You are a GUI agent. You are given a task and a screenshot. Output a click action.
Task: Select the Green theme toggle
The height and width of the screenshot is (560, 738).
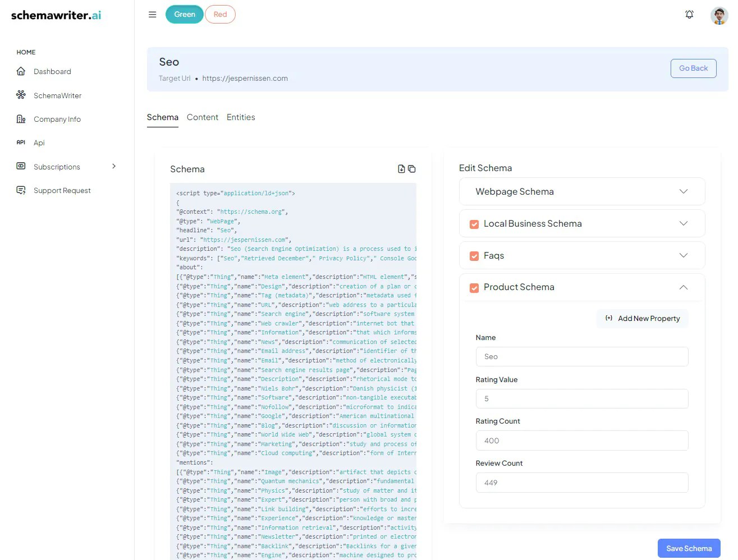pos(185,15)
